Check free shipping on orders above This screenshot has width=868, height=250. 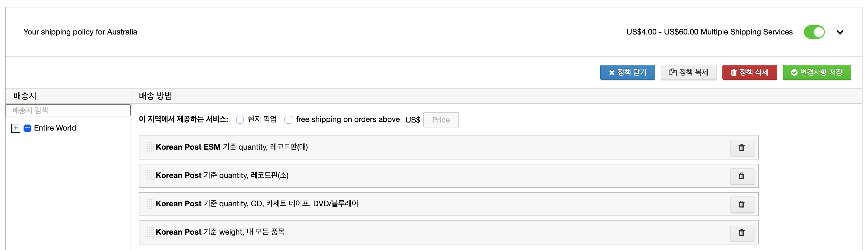coord(288,120)
